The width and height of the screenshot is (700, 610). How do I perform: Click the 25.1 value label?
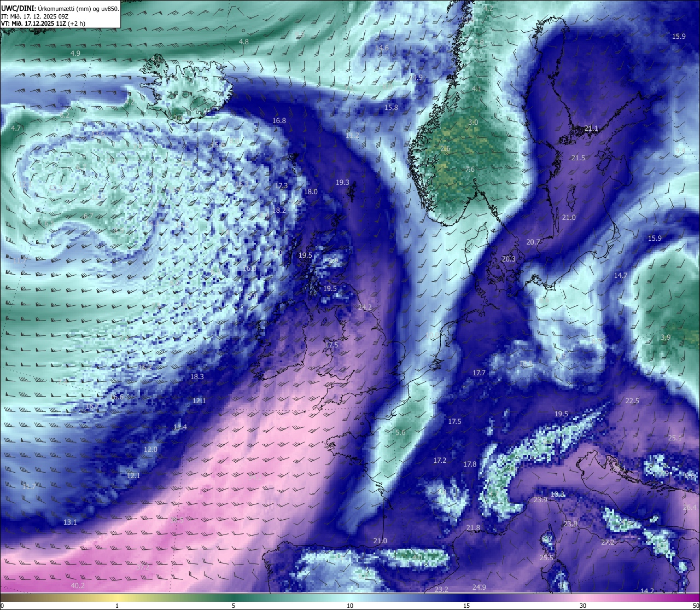pos(675,438)
